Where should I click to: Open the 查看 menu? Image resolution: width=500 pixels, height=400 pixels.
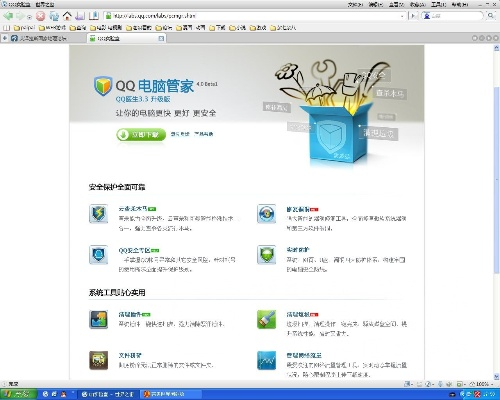pos(397,4)
